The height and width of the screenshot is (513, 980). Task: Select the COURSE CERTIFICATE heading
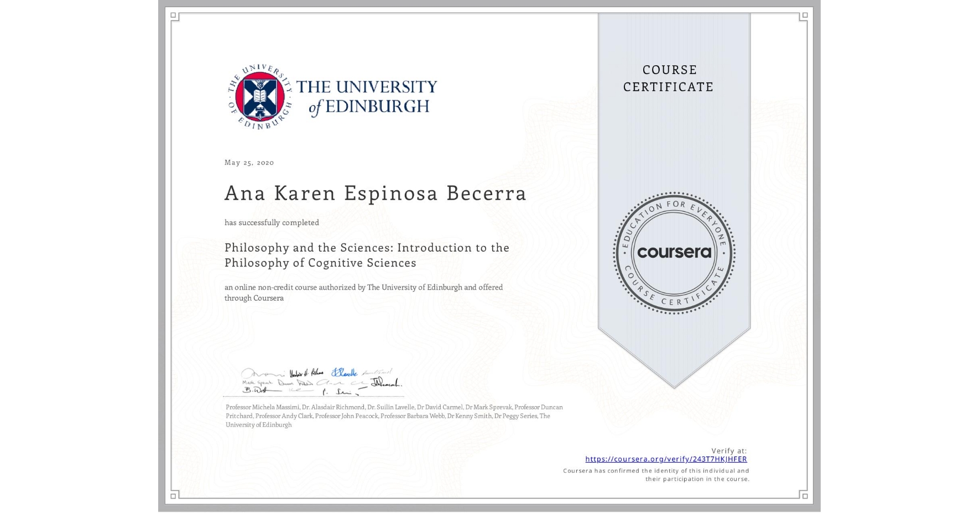[x=669, y=78]
